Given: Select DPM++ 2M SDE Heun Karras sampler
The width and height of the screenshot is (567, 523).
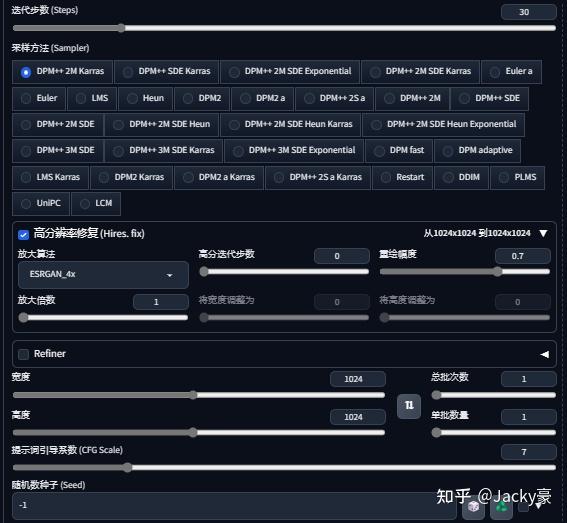Looking at the screenshot, I should coord(290,125).
